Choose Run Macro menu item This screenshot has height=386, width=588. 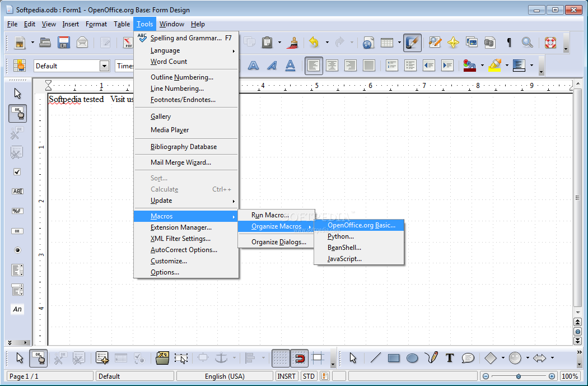click(x=277, y=215)
